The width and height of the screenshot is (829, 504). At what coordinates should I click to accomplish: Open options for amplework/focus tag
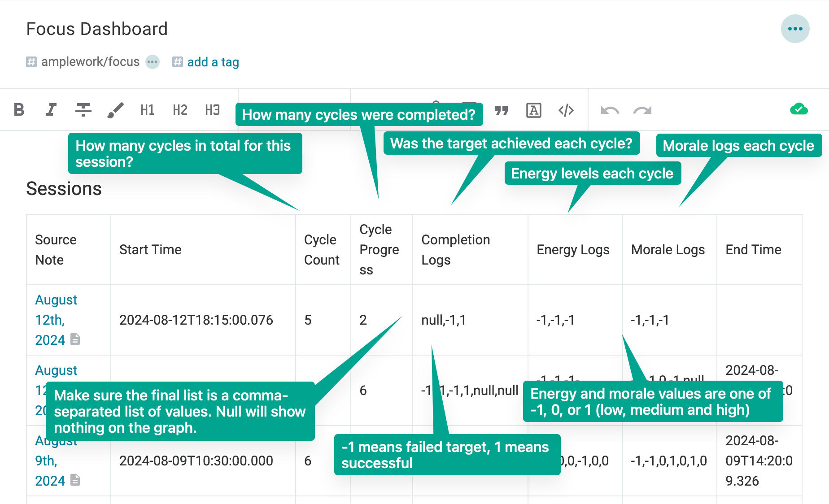(x=153, y=62)
